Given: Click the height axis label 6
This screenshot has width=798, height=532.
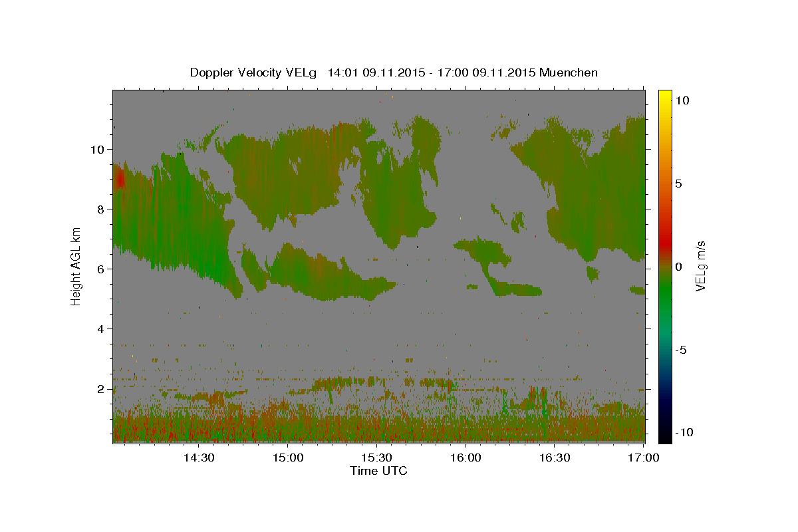Looking at the screenshot, I should tap(102, 269).
